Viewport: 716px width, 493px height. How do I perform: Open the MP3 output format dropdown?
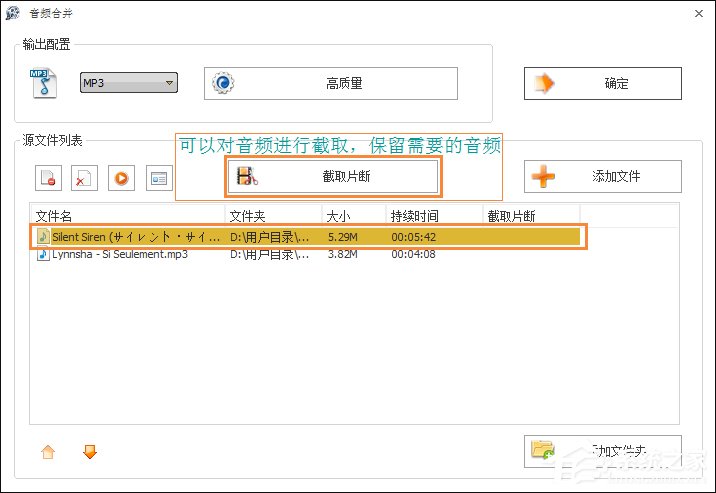click(128, 84)
